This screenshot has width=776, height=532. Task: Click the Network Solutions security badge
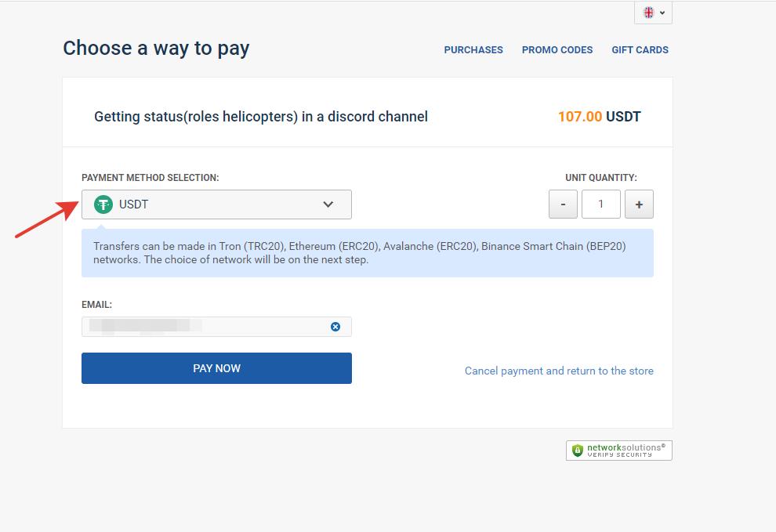click(x=618, y=450)
